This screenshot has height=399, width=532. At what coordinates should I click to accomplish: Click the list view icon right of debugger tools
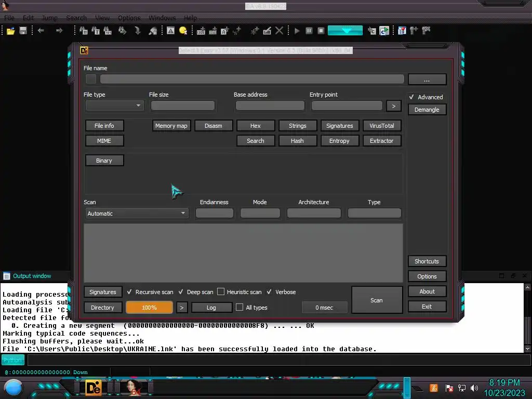click(x=402, y=31)
